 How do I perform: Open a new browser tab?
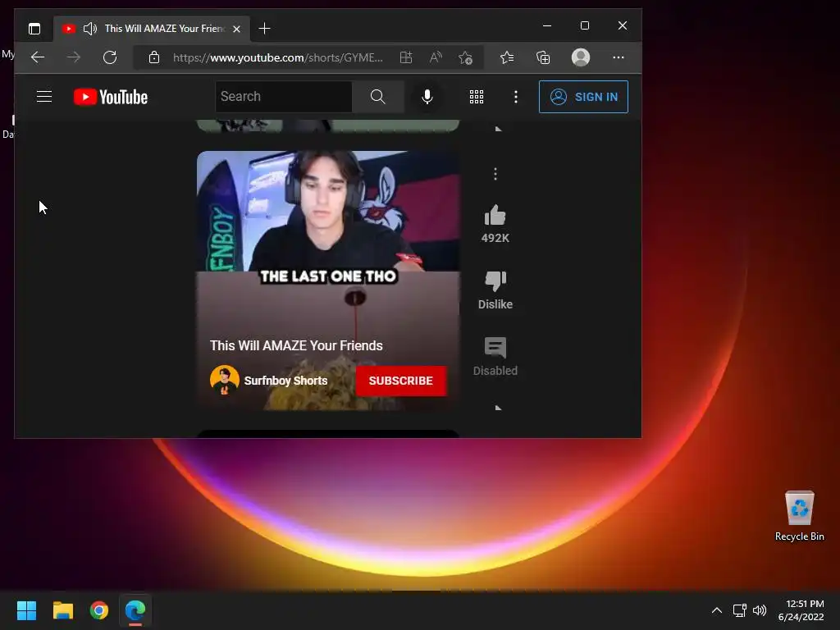(x=264, y=29)
